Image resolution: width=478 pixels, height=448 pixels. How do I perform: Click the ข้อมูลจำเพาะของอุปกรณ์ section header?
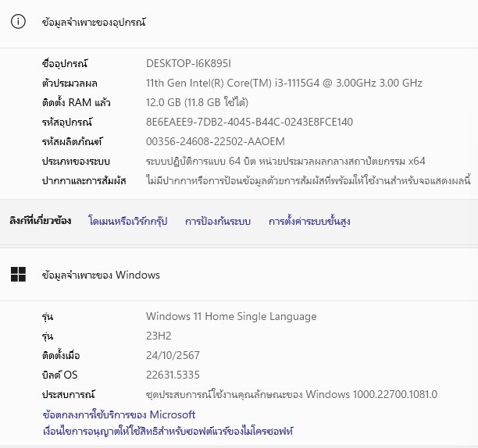point(94,22)
